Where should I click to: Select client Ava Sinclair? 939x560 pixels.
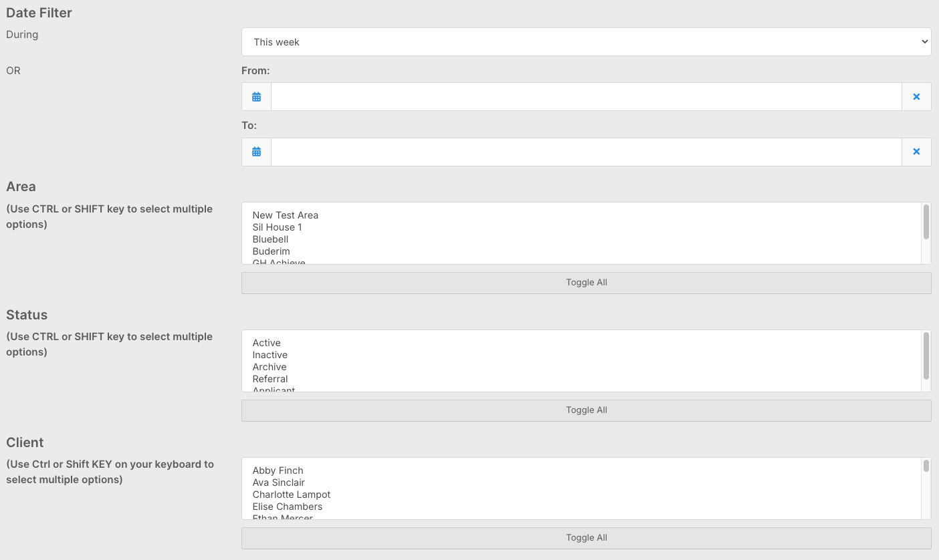click(581, 482)
